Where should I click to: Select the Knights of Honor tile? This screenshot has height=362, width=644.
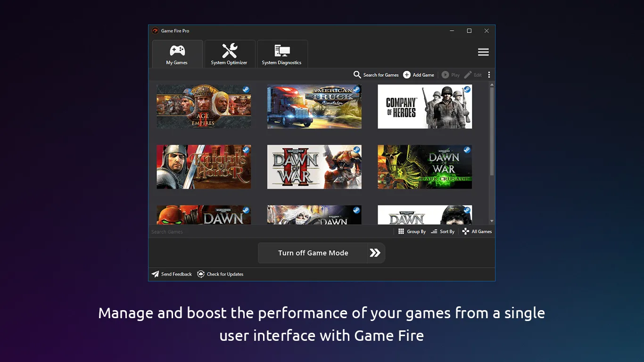(204, 167)
